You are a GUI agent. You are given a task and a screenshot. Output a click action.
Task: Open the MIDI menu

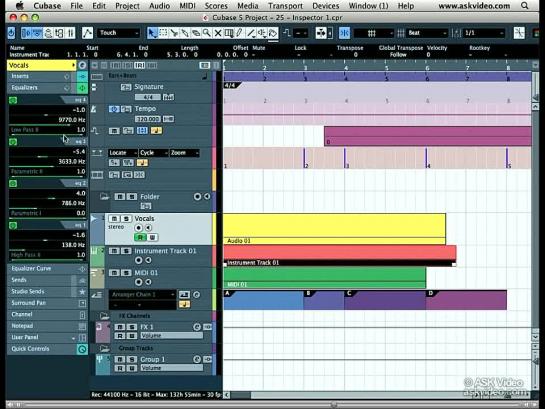[187, 6]
